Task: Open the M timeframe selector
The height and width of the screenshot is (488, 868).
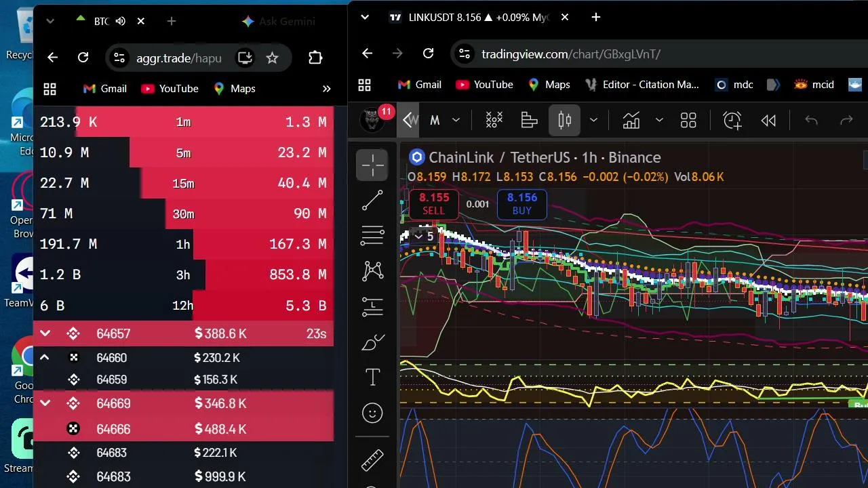Action: (x=435, y=121)
